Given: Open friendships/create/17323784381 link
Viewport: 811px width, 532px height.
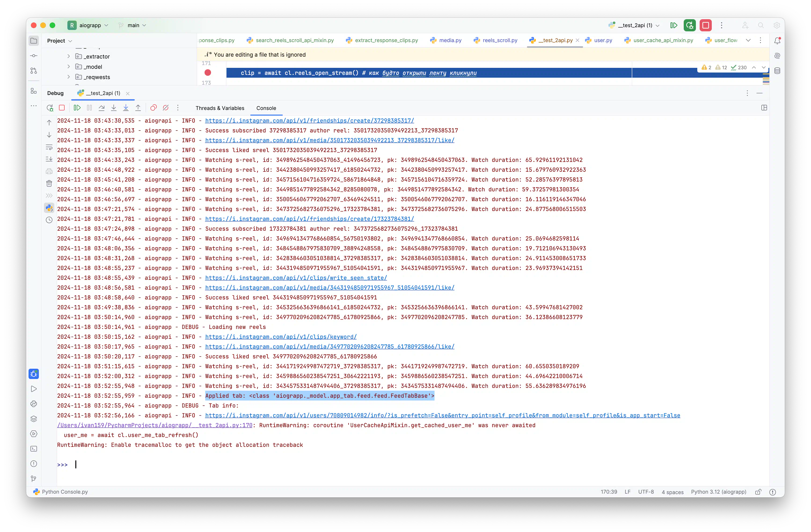Looking at the screenshot, I should coord(309,219).
